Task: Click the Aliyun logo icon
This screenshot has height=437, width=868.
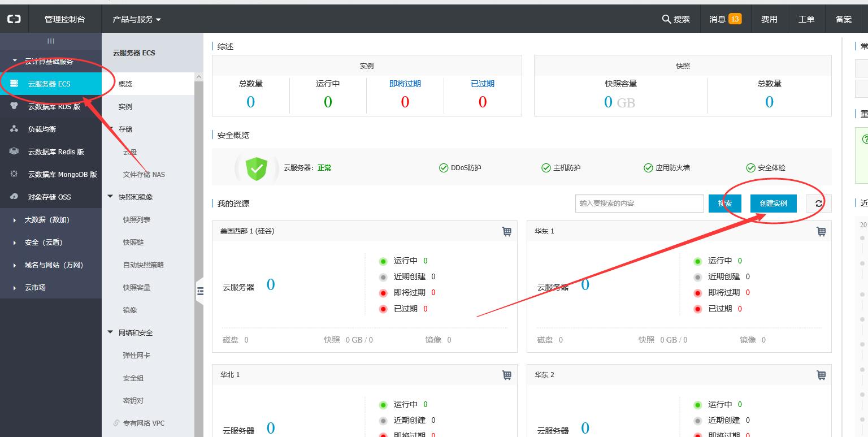Action: coord(14,19)
